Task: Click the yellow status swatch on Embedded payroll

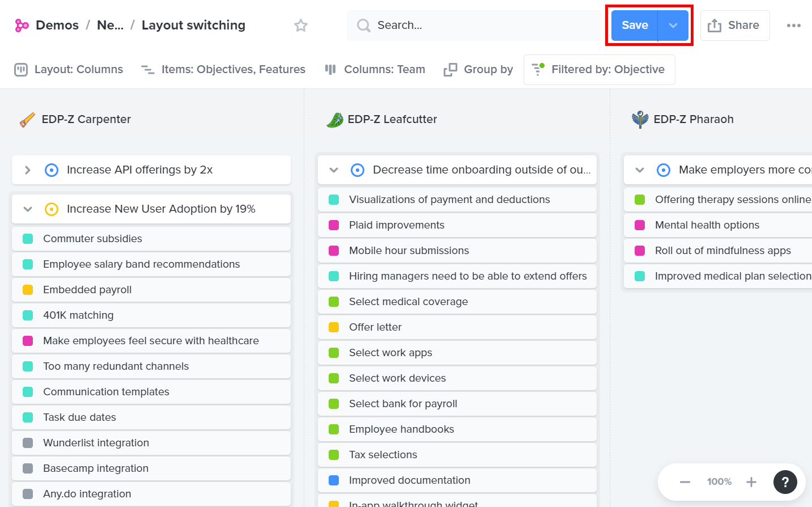Action: (x=27, y=289)
